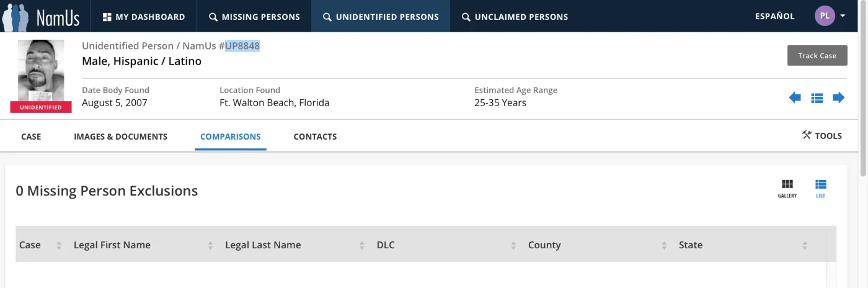Open the Tools menu

[x=821, y=135]
